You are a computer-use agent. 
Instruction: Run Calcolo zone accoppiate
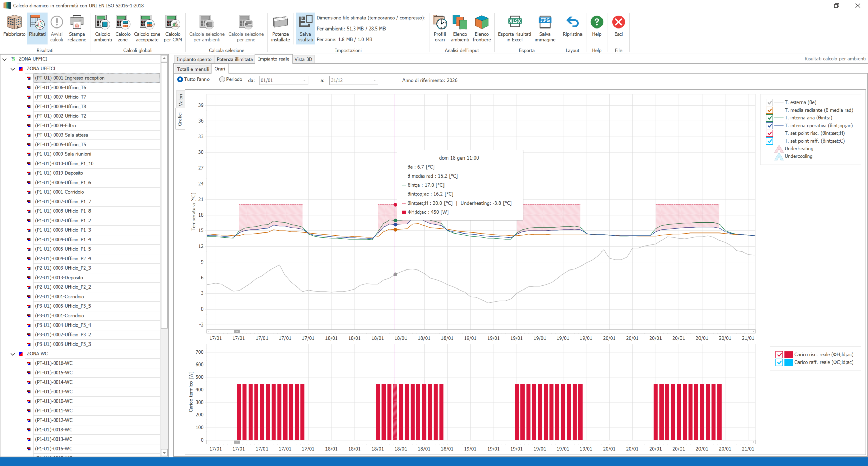(x=147, y=28)
